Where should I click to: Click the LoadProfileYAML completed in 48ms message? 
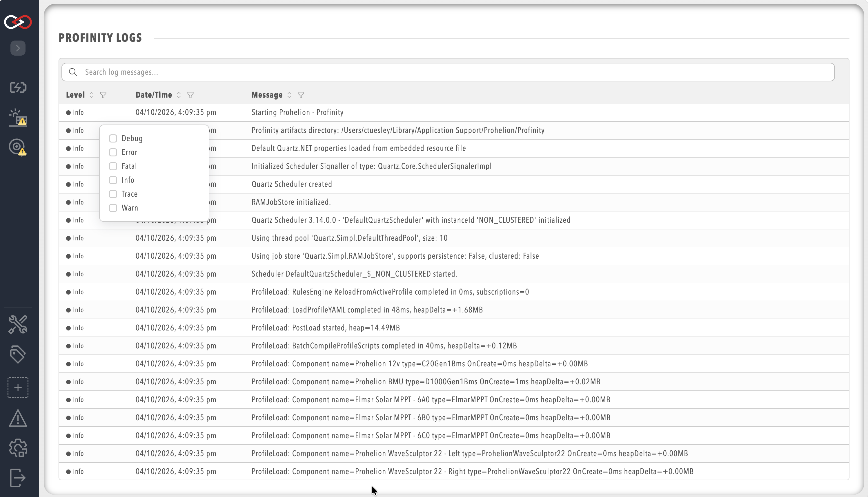click(367, 310)
